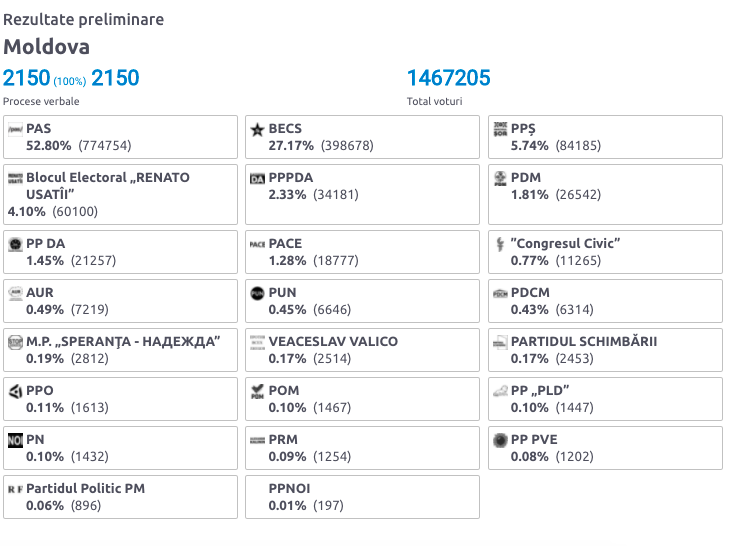Image resolution: width=742 pixels, height=546 pixels.
Task: Select the AUR 0.49% result card
Action: click(x=120, y=301)
